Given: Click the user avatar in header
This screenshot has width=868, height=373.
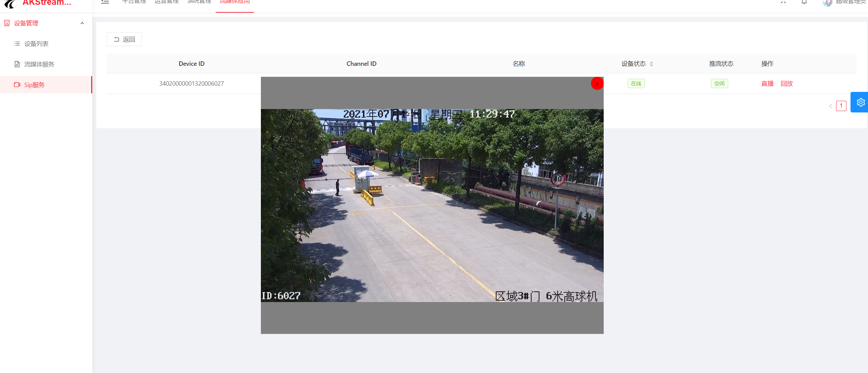Looking at the screenshot, I should (x=827, y=3).
